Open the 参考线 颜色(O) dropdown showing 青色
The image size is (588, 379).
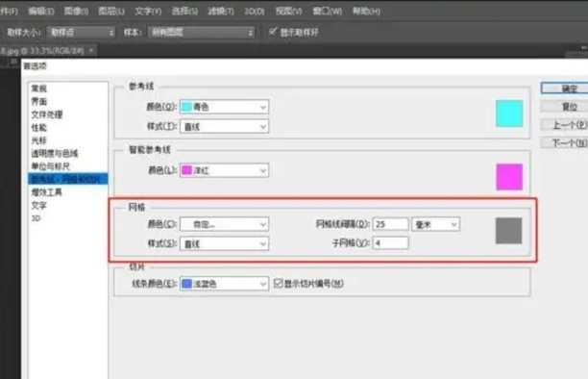click(224, 107)
